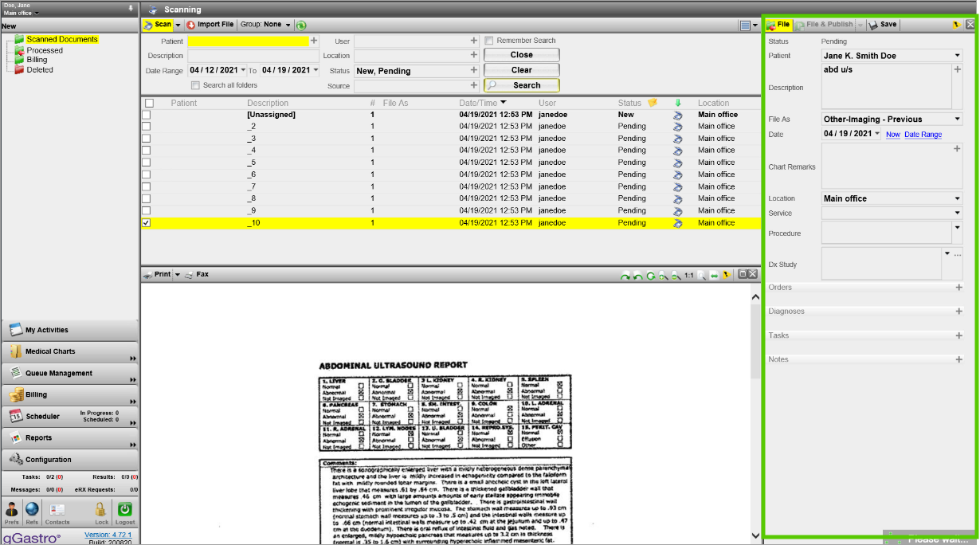Check the checkbox for row _7

[147, 186]
